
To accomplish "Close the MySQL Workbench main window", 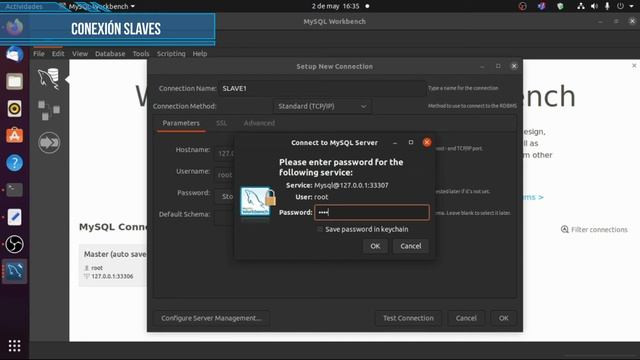I will tap(632, 21).
